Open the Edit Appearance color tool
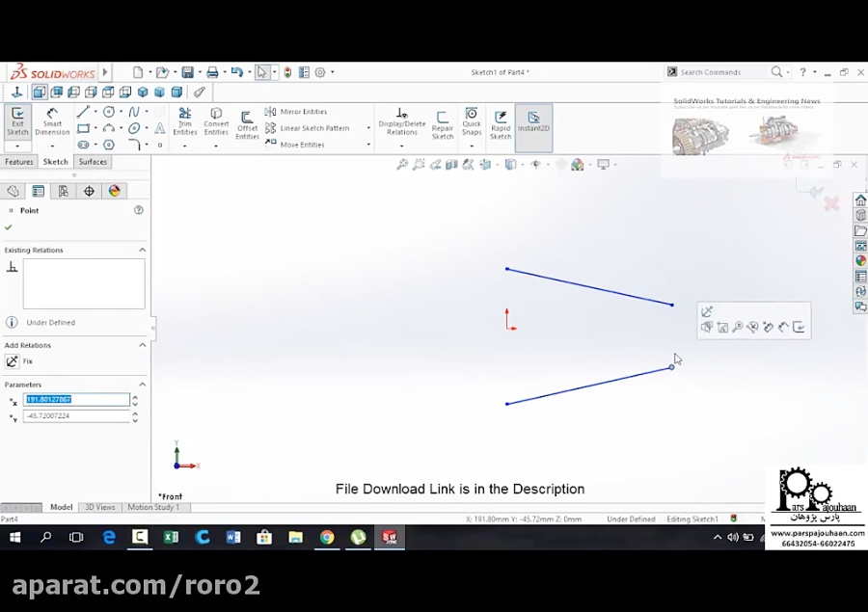Screen dimensions: 868x612 [x=115, y=190]
